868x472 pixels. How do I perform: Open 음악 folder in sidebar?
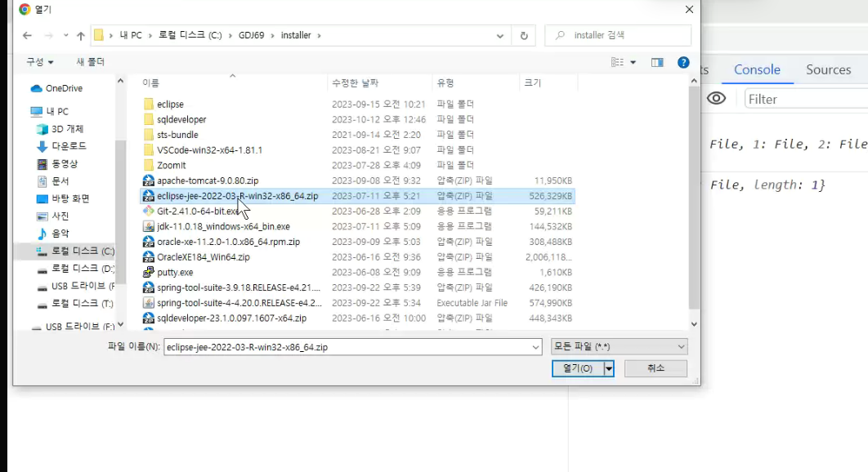coord(53,234)
